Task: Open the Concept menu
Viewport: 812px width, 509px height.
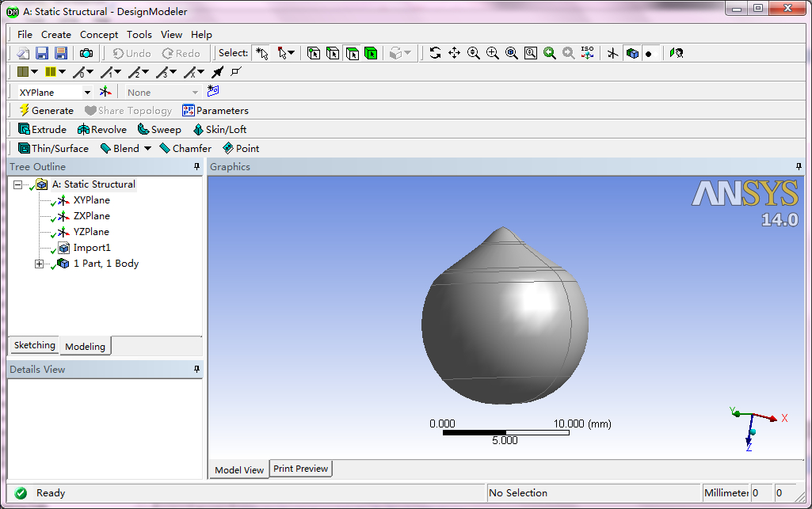Action: click(99, 35)
